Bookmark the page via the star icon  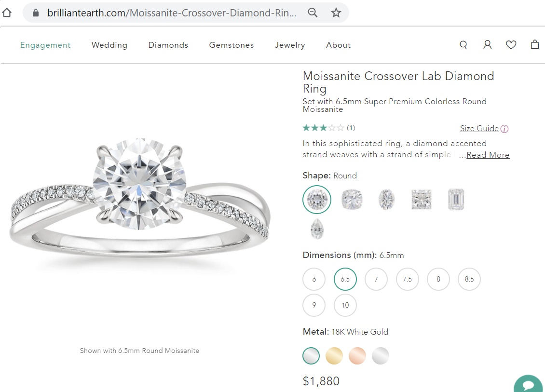tap(336, 12)
